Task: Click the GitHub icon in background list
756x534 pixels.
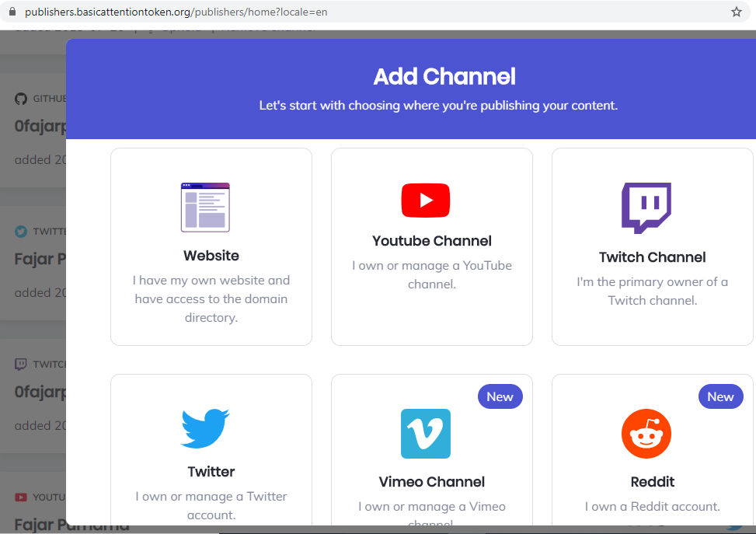Action: click(x=21, y=99)
